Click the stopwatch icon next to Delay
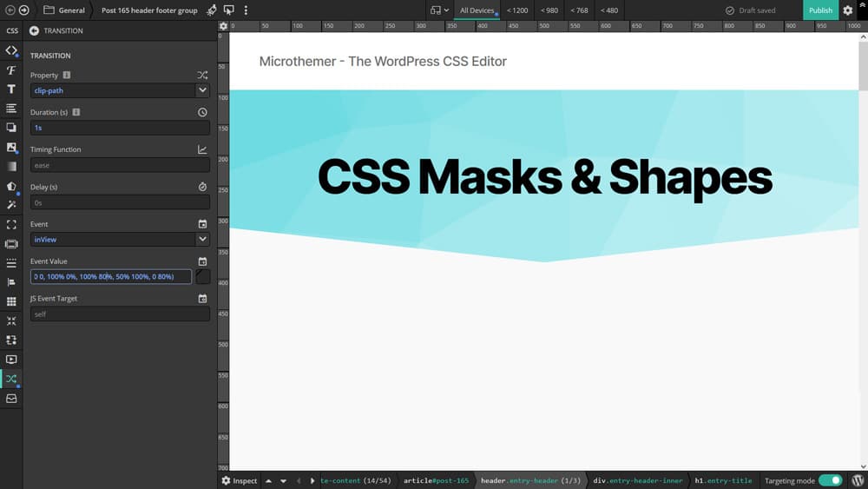868x489 pixels. coord(202,187)
